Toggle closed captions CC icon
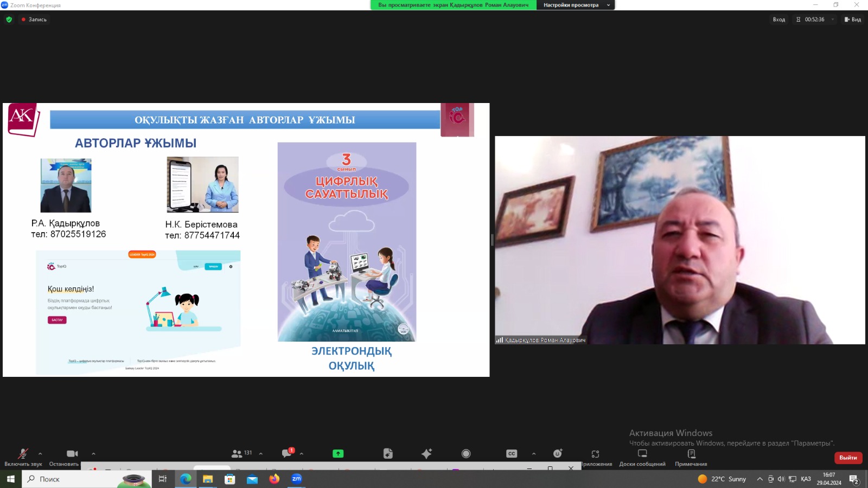The height and width of the screenshot is (488, 868). coord(512,454)
